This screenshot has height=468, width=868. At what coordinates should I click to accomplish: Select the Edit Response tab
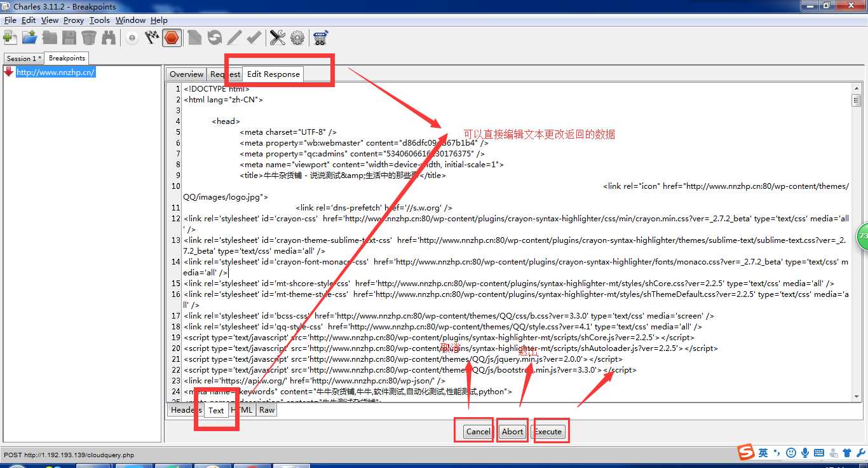pyautogui.click(x=273, y=74)
